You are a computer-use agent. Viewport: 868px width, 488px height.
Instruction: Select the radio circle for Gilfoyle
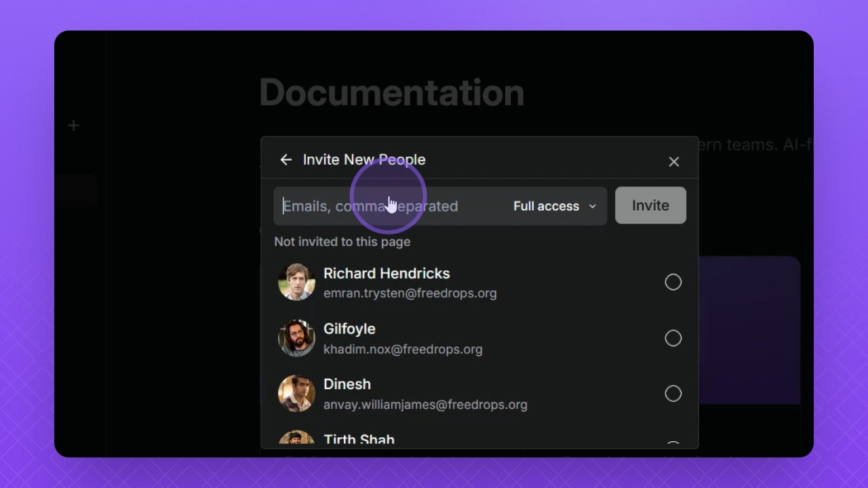(x=673, y=338)
